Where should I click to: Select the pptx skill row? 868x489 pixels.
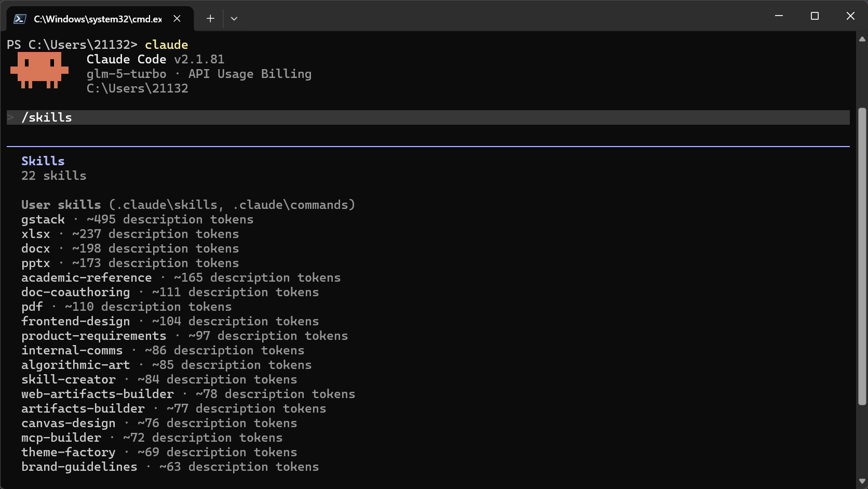(130, 263)
